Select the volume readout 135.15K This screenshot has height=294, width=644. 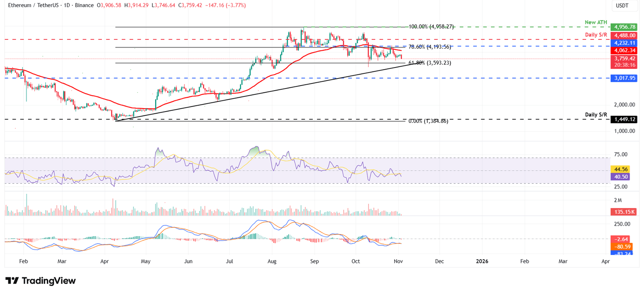coord(624,212)
